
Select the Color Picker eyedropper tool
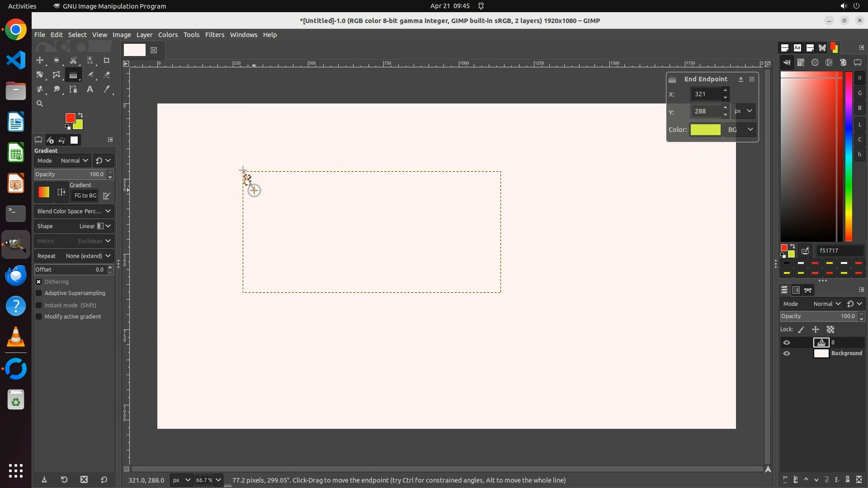coord(107,89)
